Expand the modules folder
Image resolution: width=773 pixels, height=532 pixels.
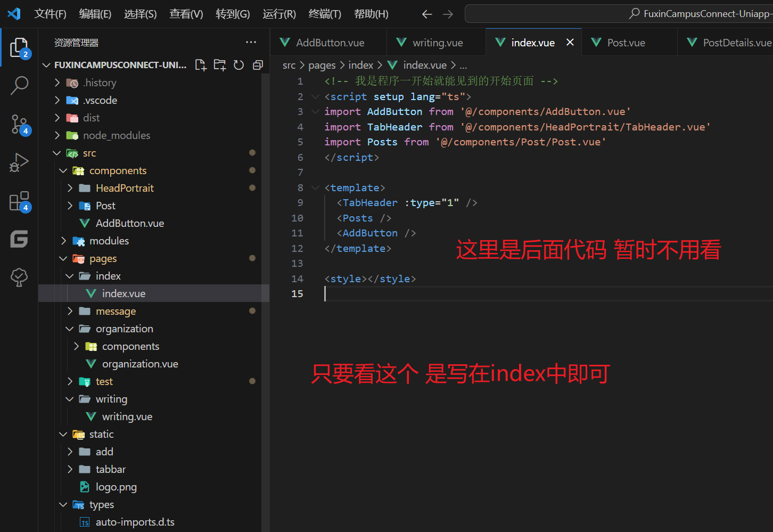(x=64, y=241)
